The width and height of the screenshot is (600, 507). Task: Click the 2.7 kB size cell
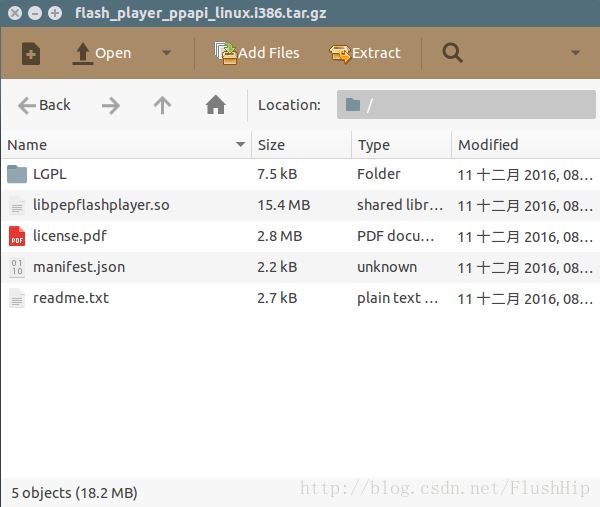tap(277, 298)
